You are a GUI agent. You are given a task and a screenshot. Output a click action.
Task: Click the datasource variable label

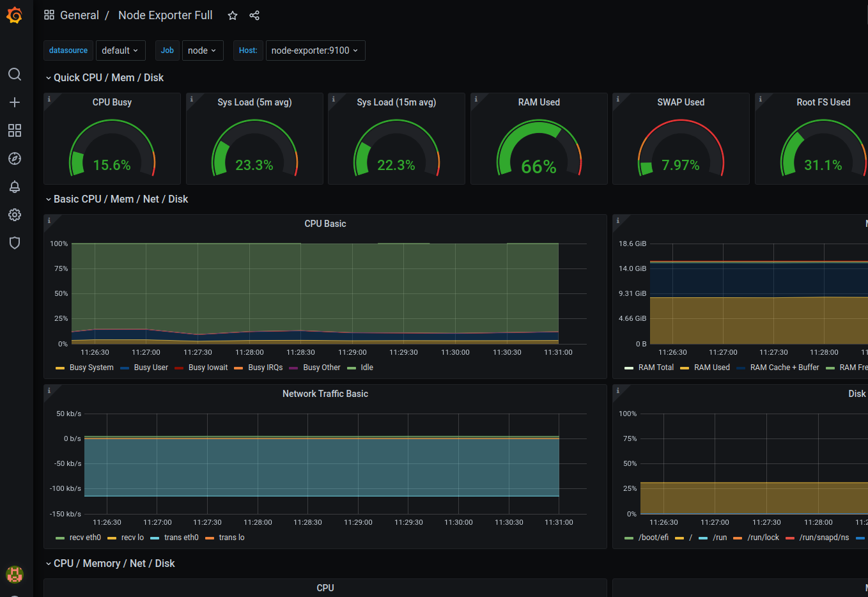[68, 50]
